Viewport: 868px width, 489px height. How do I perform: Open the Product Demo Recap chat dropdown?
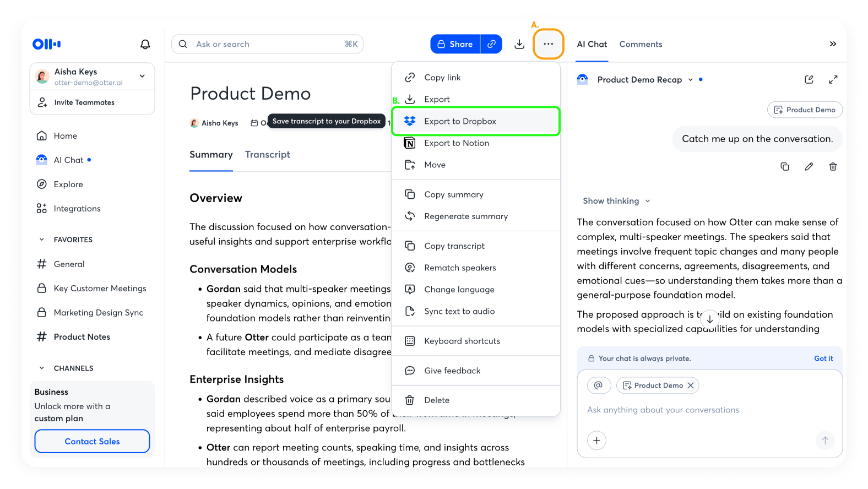pos(691,80)
